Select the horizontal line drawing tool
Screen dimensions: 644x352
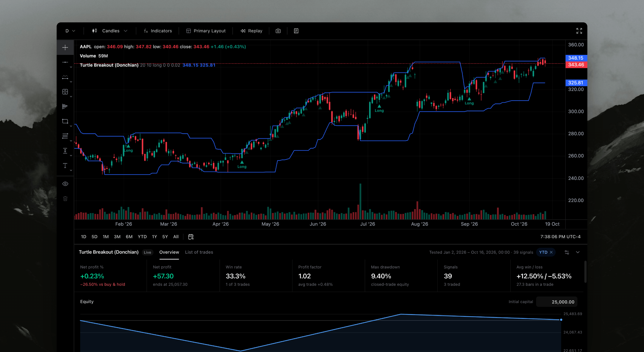point(65,62)
